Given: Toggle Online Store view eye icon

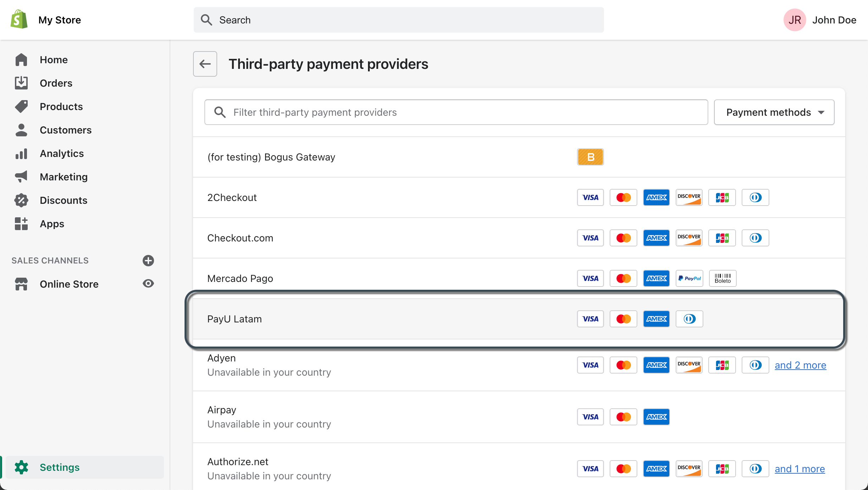Looking at the screenshot, I should pos(148,284).
